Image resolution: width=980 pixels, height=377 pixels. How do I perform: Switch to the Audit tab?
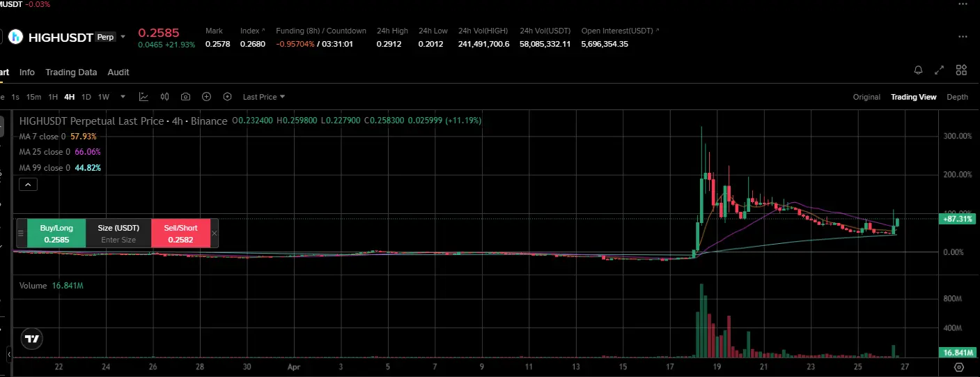(118, 72)
